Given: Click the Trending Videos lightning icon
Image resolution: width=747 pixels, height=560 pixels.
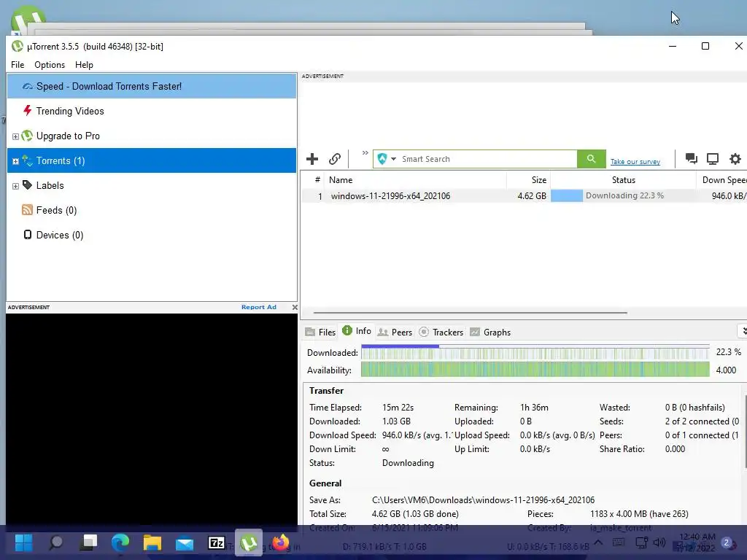Looking at the screenshot, I should click(28, 111).
